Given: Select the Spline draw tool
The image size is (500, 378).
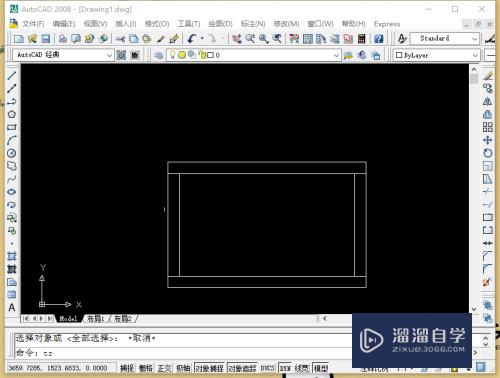Looking at the screenshot, I should pyautogui.click(x=12, y=179).
